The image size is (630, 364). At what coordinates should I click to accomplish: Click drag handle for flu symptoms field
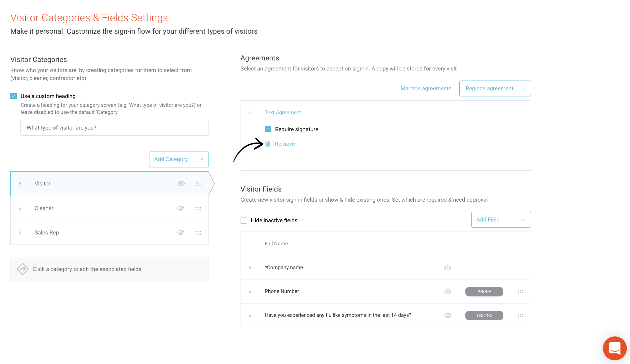coord(520,316)
